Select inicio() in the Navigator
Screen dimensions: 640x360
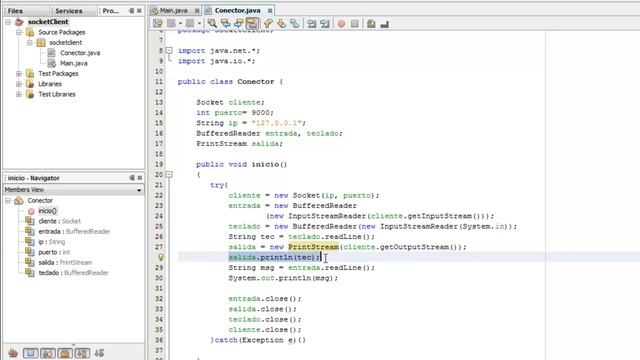tap(48, 211)
